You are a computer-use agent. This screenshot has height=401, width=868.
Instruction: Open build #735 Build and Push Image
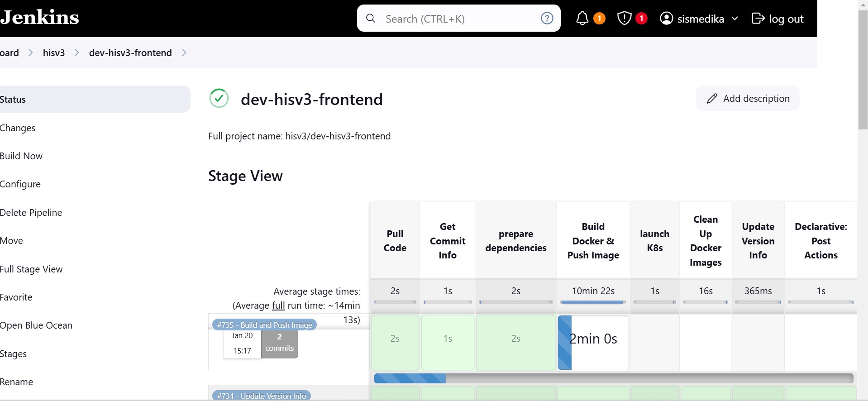click(x=264, y=325)
